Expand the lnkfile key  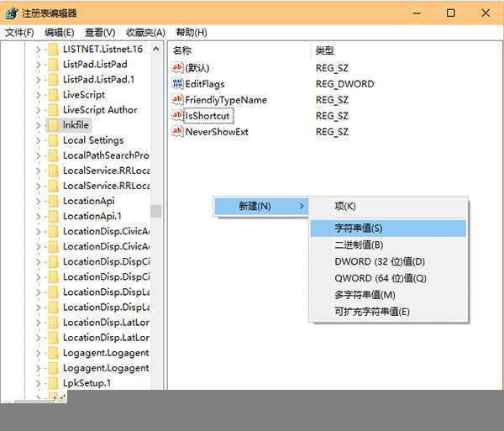click(x=39, y=125)
